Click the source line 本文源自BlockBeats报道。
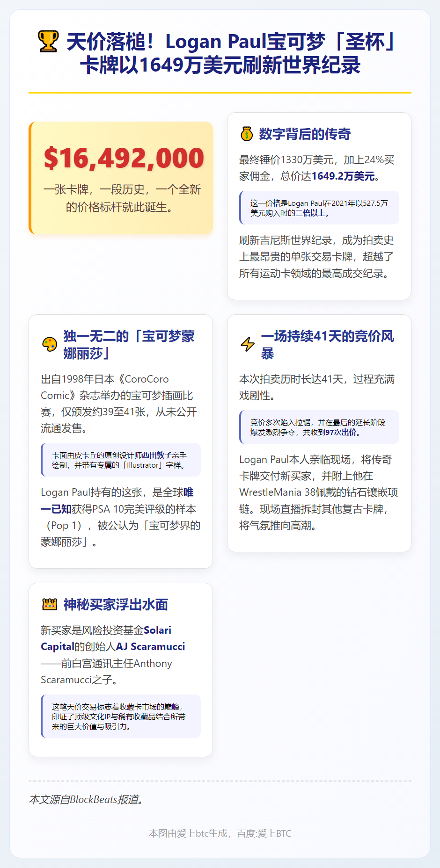Screen dimensions: 440x868 86,799
